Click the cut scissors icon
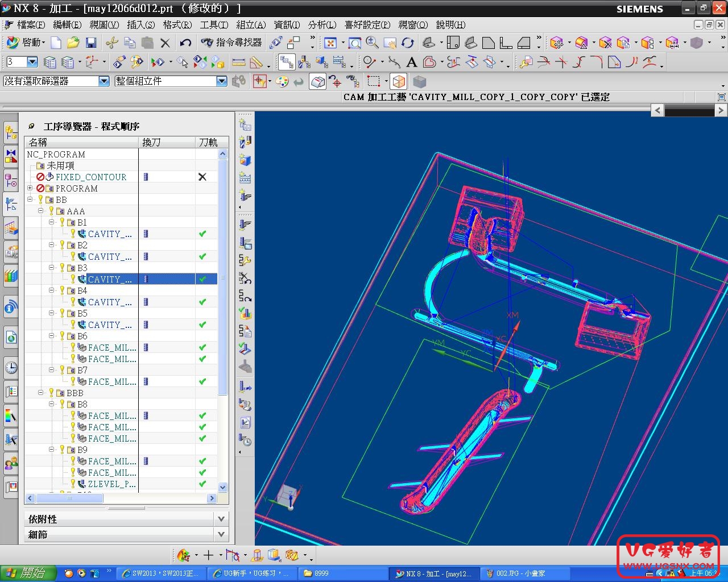 (111, 43)
